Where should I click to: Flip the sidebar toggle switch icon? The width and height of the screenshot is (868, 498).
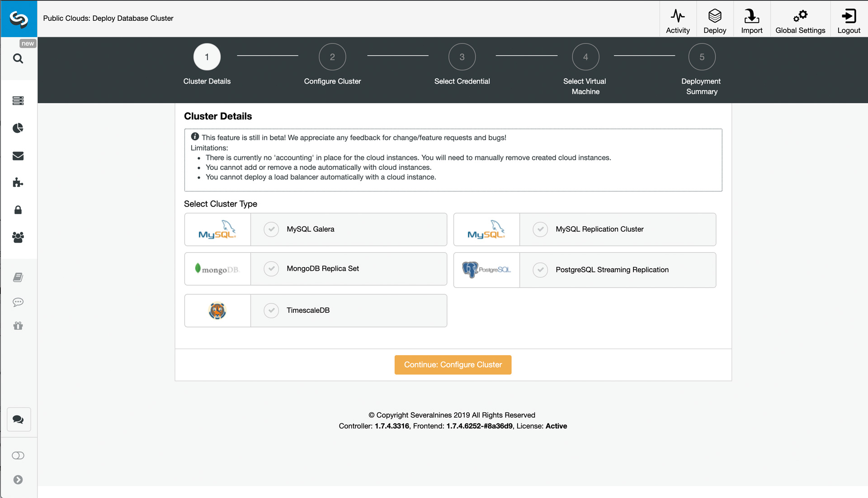tap(18, 456)
